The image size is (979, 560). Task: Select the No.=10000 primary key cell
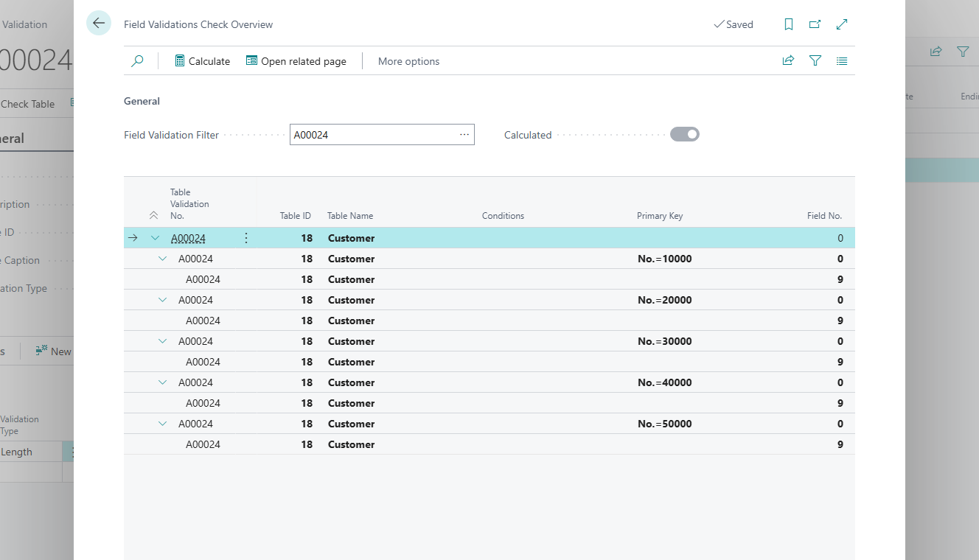tap(664, 259)
